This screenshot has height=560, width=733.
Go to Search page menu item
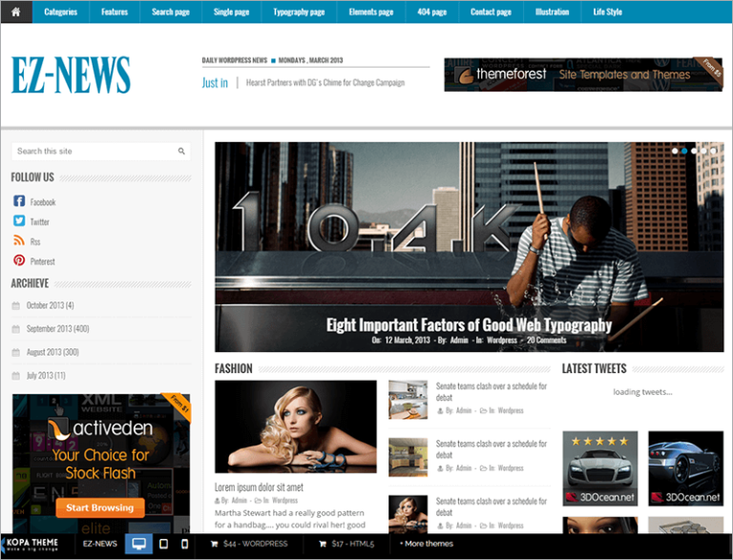click(171, 11)
